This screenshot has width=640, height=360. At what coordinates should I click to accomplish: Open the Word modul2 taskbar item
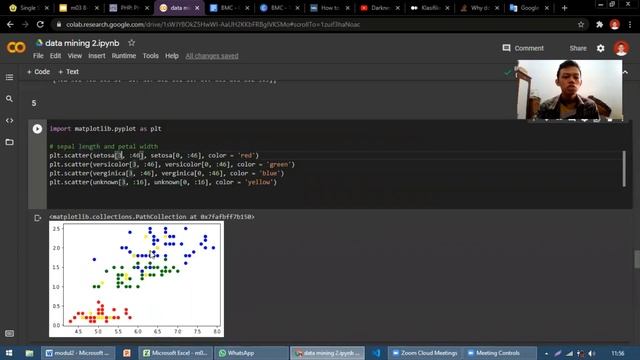78,353
